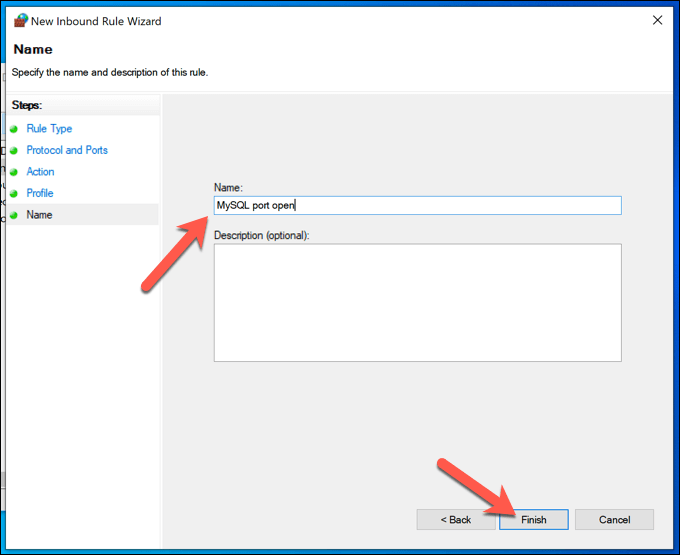This screenshot has height=555, width=680.
Task: Click the green bullet beside Action
Action: tap(14, 172)
